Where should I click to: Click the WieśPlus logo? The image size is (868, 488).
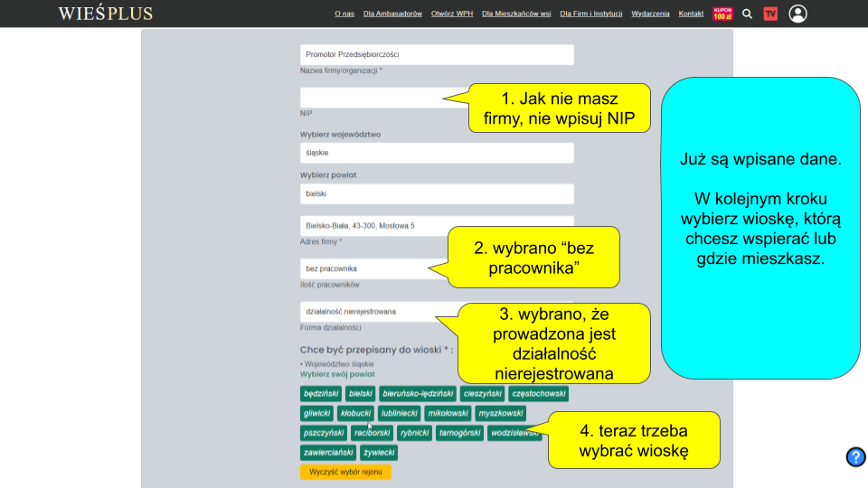coord(105,14)
